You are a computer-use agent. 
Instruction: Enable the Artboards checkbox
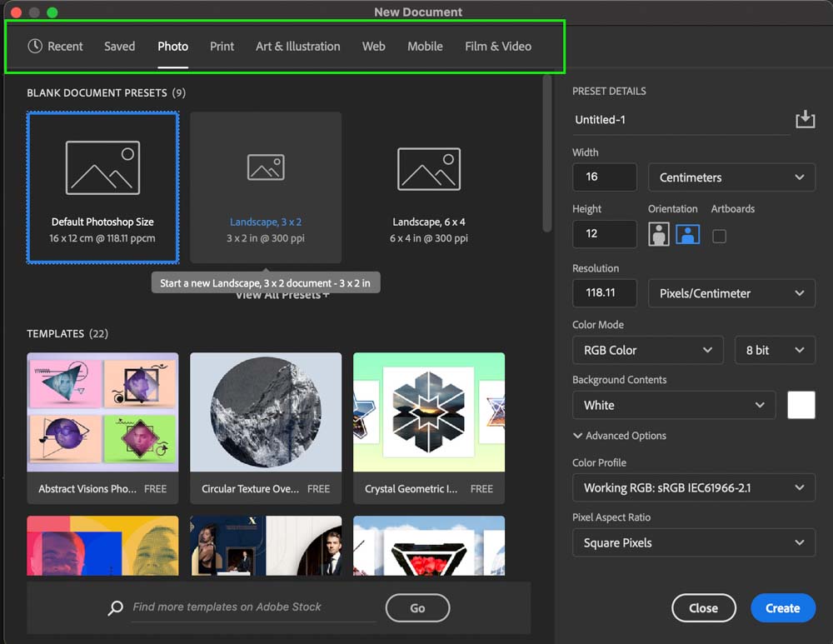coord(719,236)
